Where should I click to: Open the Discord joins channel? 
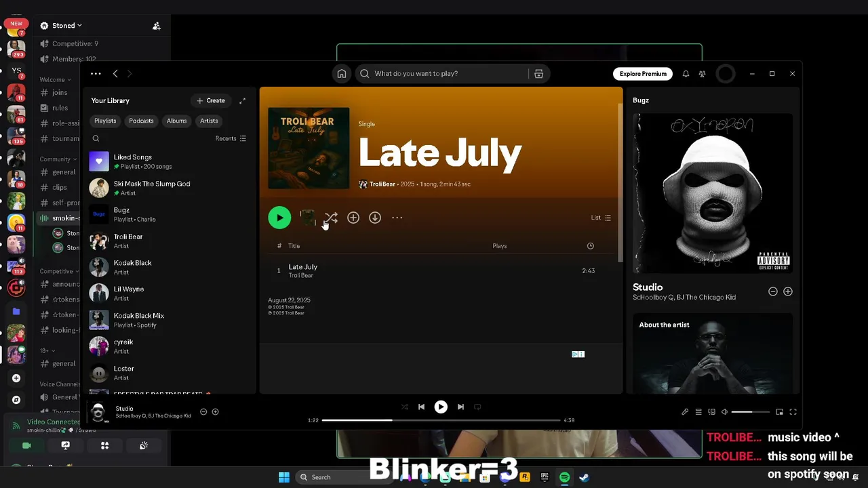(x=58, y=93)
